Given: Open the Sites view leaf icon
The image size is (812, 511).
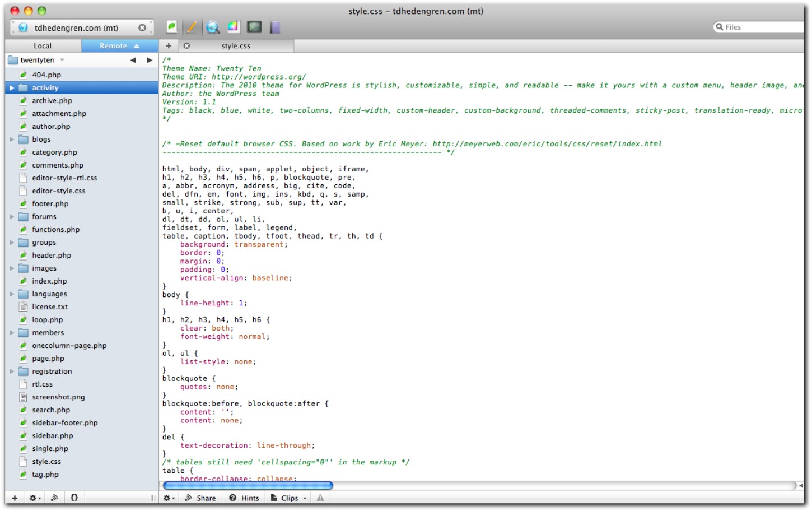Looking at the screenshot, I should (172, 26).
